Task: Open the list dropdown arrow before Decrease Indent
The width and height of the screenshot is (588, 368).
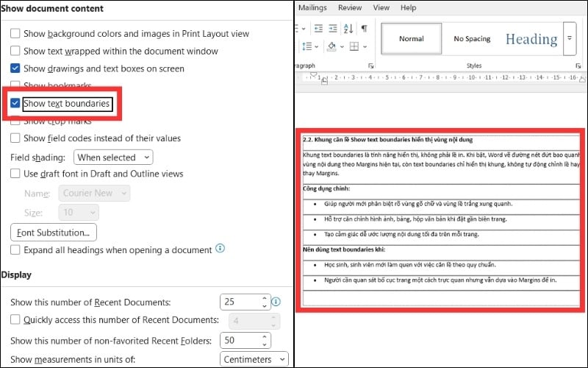Action: (304, 29)
